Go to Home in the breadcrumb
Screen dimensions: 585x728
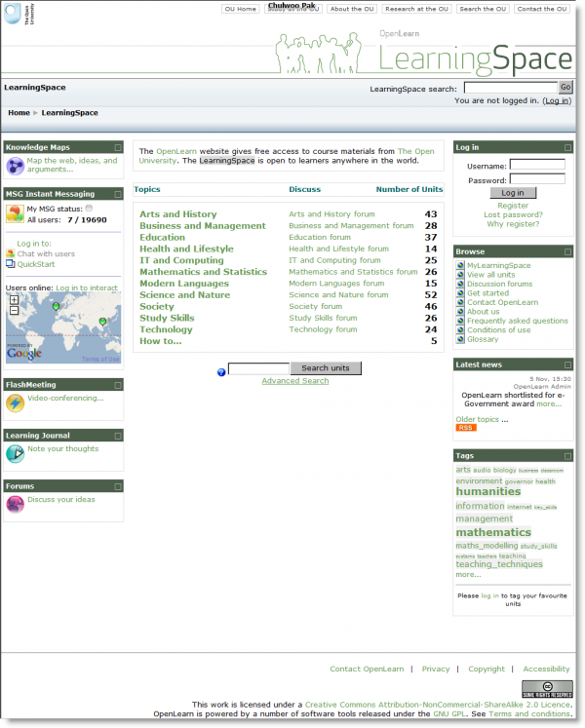click(19, 113)
